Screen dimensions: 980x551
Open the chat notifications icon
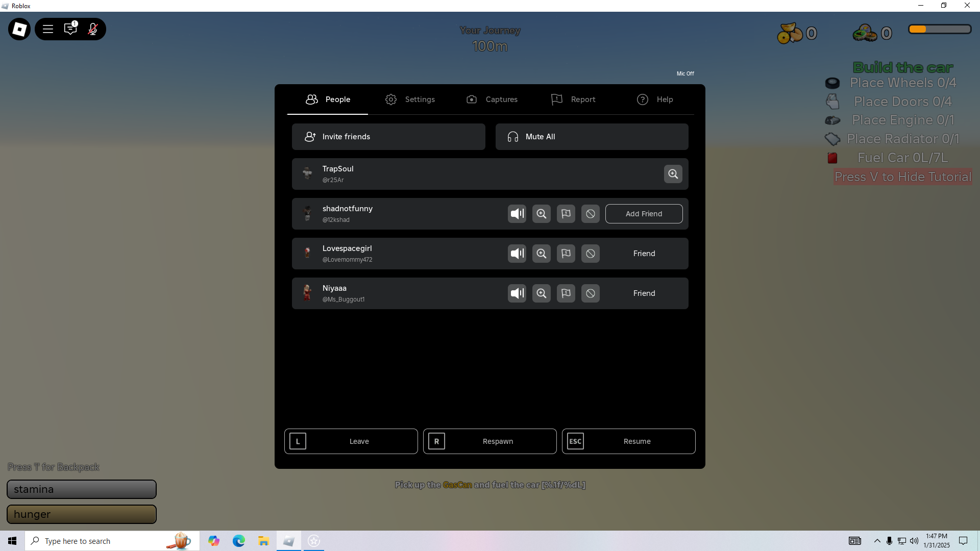pyautogui.click(x=70, y=29)
